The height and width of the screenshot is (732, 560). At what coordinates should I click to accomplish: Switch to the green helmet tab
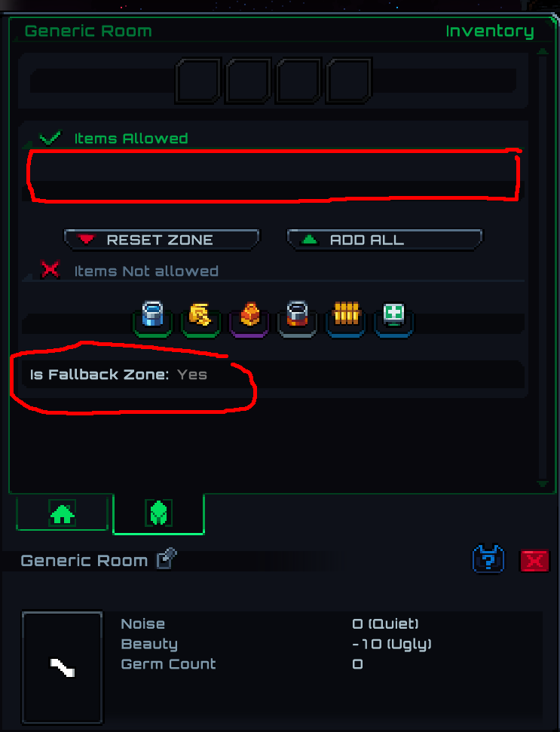click(x=159, y=513)
